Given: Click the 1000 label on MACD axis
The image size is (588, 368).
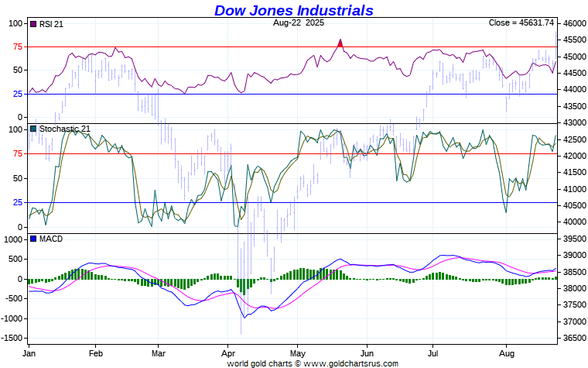Looking at the screenshot, I should 13,239.
